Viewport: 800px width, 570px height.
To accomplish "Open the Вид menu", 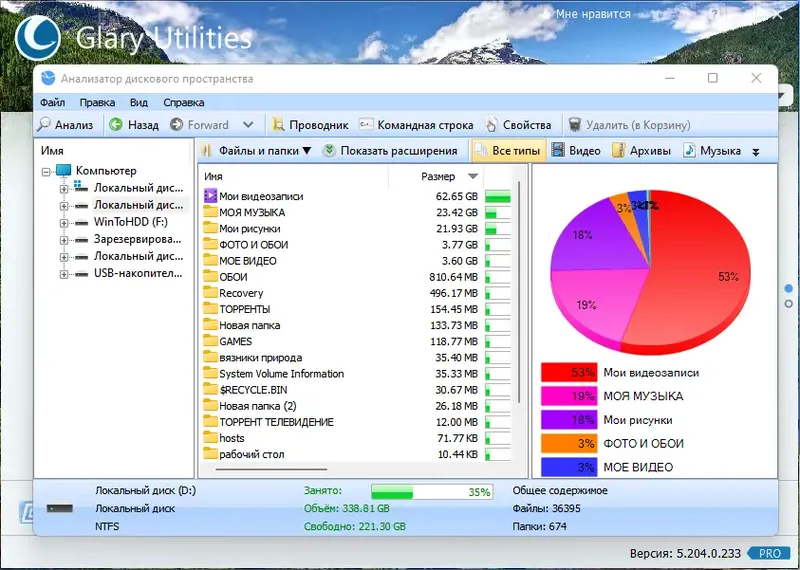I will 138,103.
